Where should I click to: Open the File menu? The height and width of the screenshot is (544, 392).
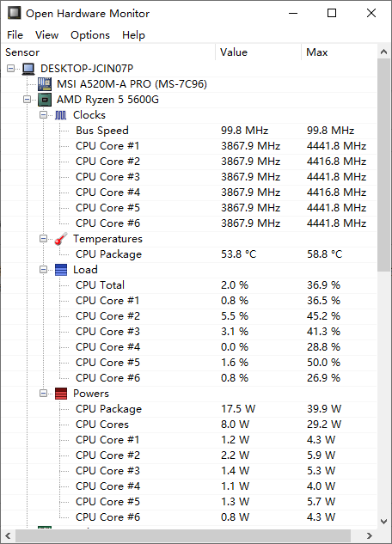tap(15, 35)
